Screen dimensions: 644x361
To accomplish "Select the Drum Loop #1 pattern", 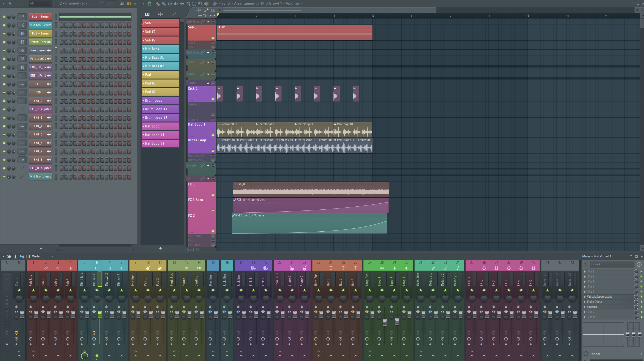I will [161, 109].
